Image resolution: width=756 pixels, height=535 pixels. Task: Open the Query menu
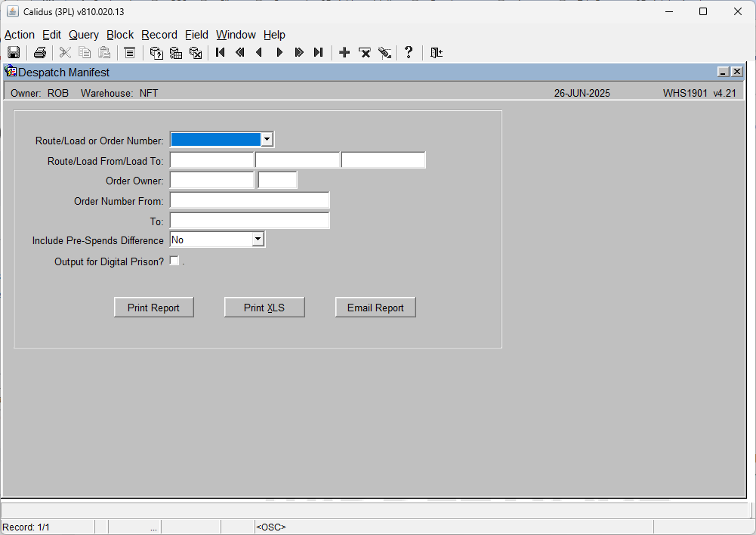[84, 35]
